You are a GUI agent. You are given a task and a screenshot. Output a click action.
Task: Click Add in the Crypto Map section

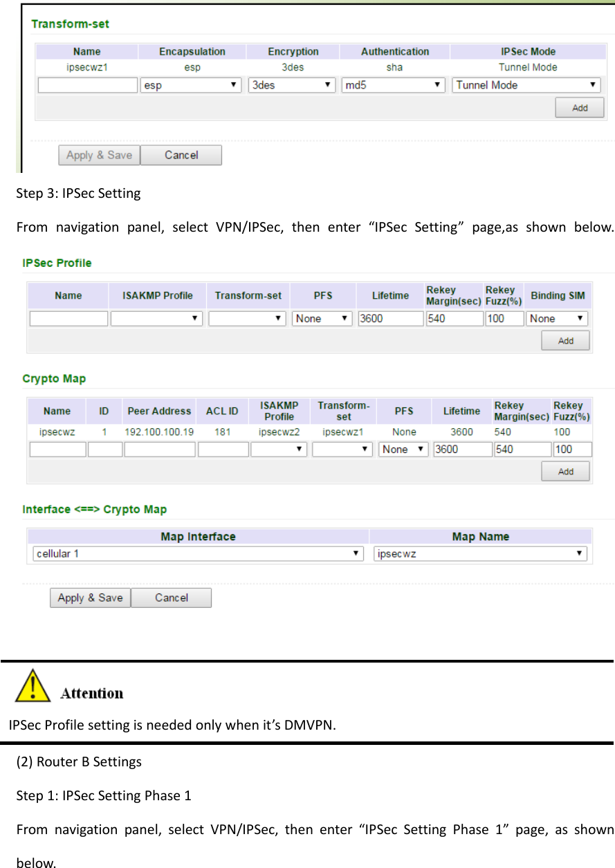pyautogui.click(x=565, y=471)
